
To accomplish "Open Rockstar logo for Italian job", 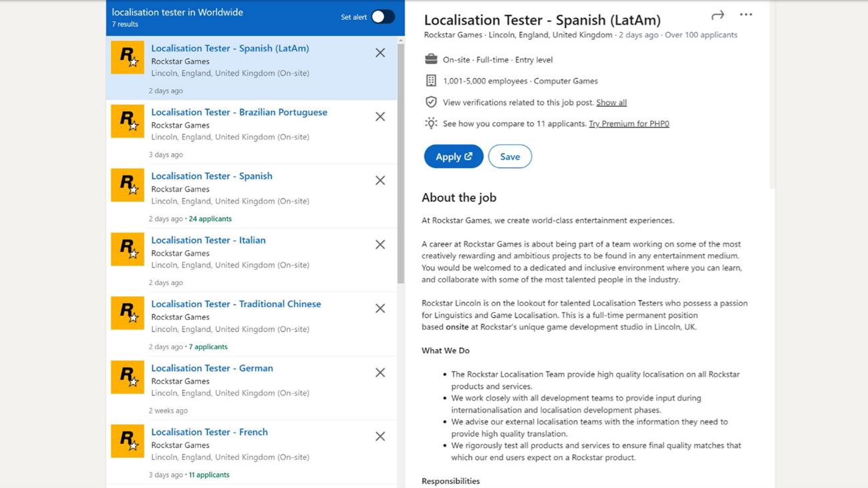I will click(128, 250).
